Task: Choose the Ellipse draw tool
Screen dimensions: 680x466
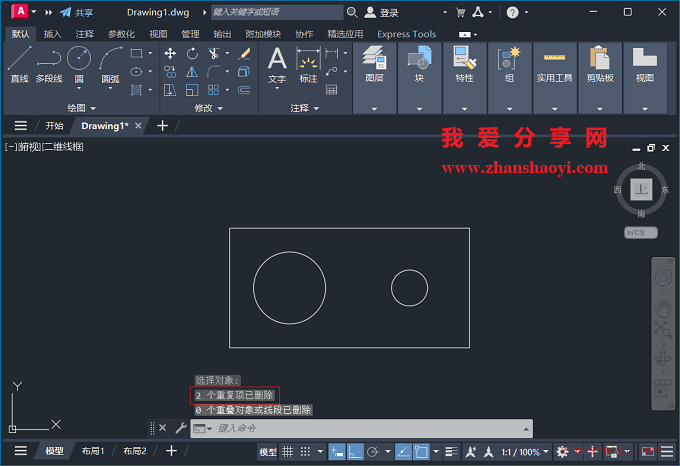Action: coord(137,72)
